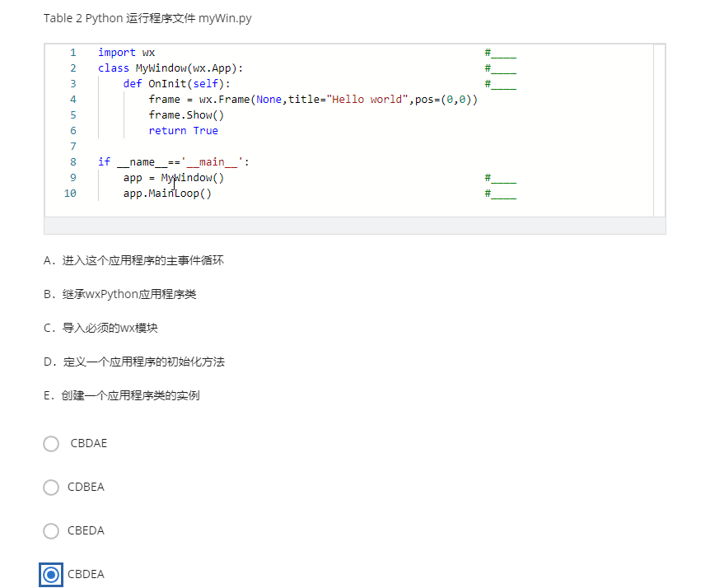
Task: Click option E text 创建一个应用程序类的实例
Action: coord(122,395)
